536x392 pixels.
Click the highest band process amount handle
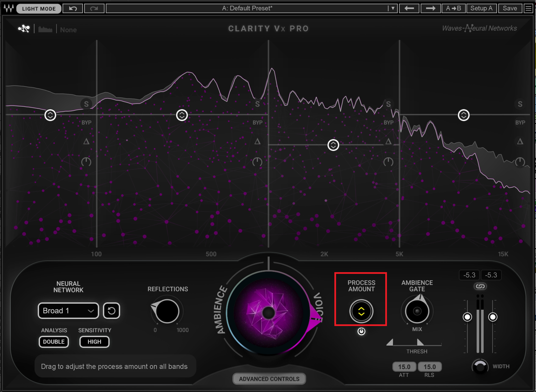tap(464, 115)
